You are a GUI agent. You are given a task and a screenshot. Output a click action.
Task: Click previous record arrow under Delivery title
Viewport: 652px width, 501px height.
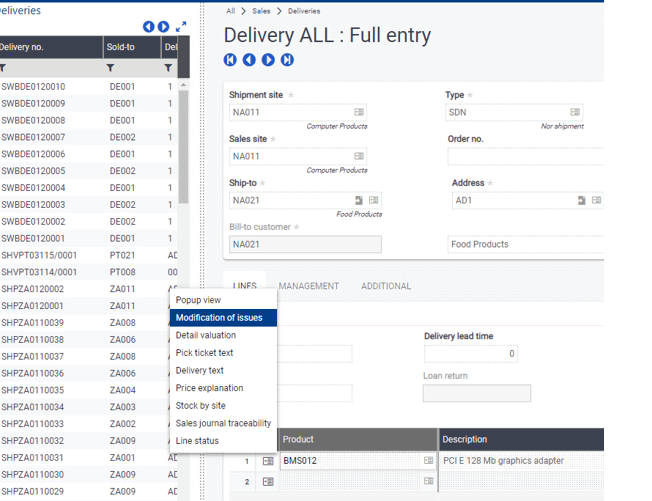click(249, 60)
